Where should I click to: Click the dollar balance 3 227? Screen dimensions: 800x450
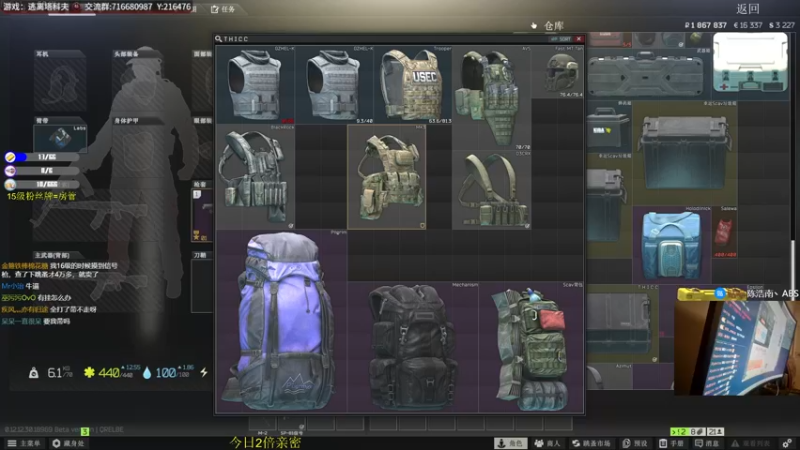coord(781,25)
